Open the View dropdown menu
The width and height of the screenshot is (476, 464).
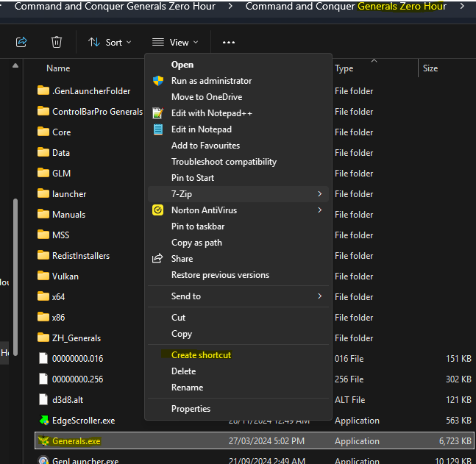[x=175, y=43]
